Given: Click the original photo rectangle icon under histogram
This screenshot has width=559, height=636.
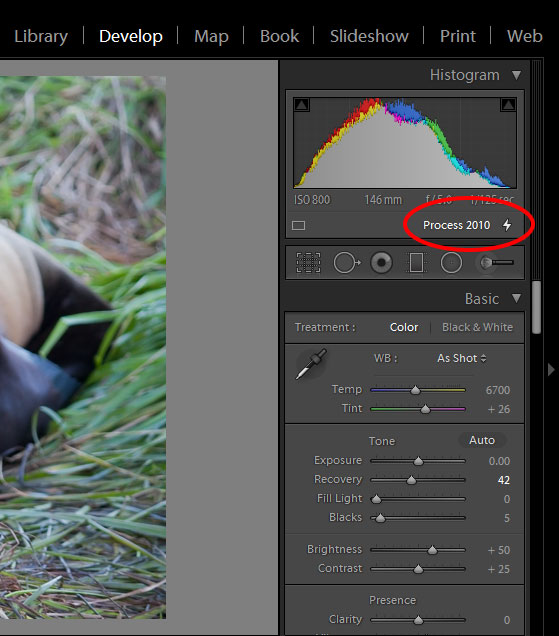Looking at the screenshot, I should [298, 225].
